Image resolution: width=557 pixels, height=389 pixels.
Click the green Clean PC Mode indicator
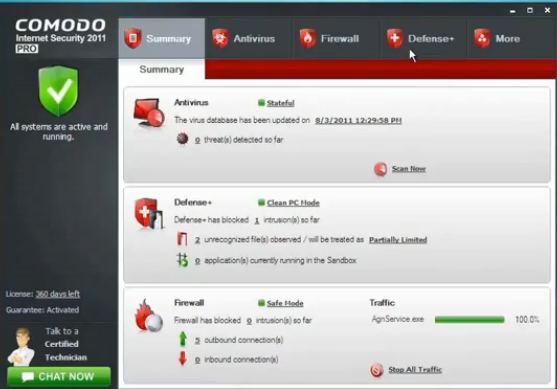[261, 202]
